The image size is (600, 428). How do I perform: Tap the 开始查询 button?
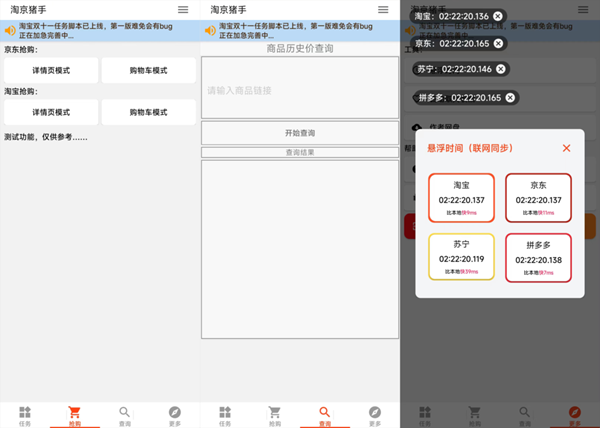(x=300, y=133)
